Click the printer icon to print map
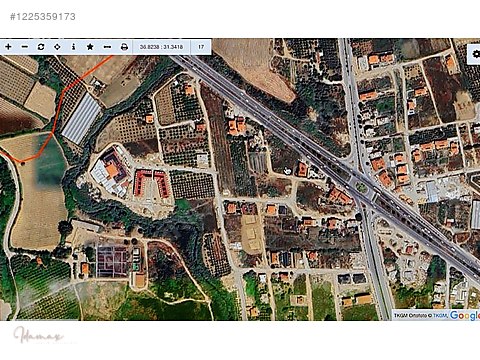Image resolution: width=480 pixels, height=360 pixels. [x=124, y=47]
